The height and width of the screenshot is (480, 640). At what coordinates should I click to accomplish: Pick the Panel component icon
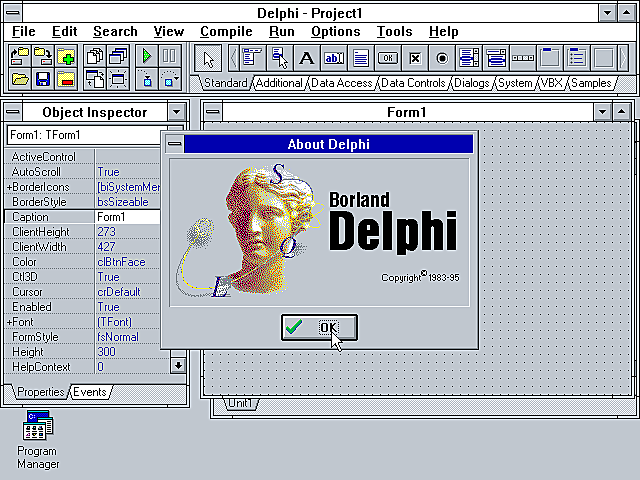point(604,58)
